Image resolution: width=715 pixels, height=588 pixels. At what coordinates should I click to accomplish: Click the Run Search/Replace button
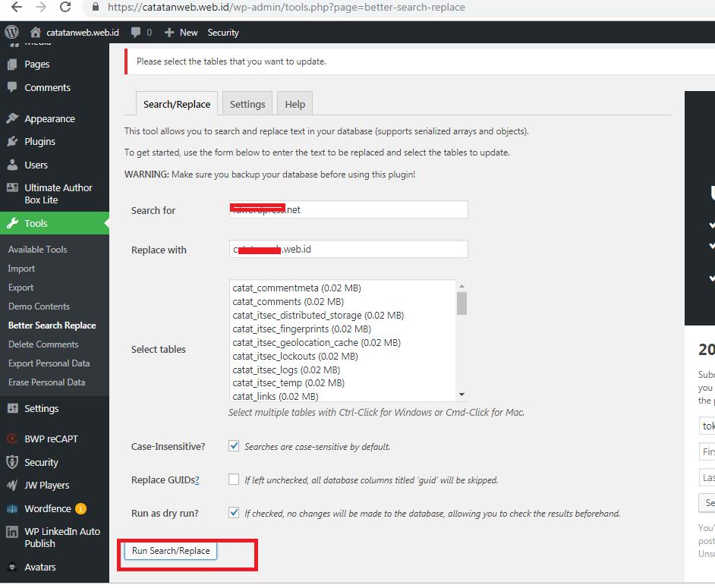click(171, 551)
